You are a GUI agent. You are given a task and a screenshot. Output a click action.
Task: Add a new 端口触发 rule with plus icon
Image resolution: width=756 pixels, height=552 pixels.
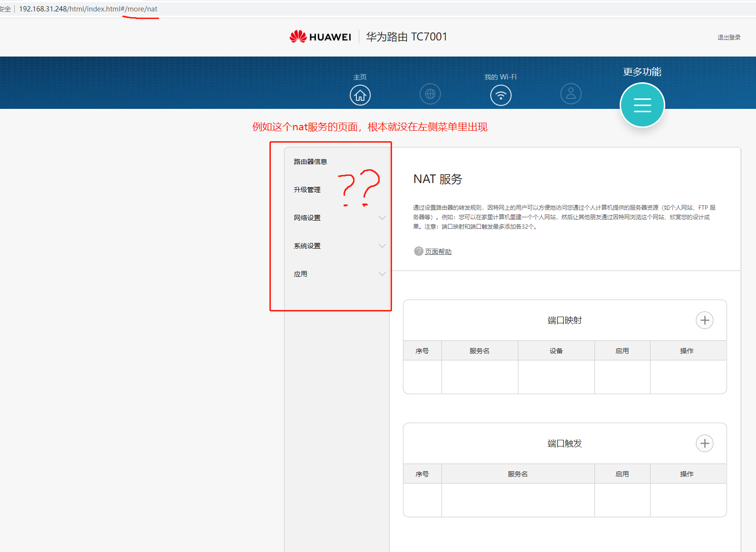[705, 444]
